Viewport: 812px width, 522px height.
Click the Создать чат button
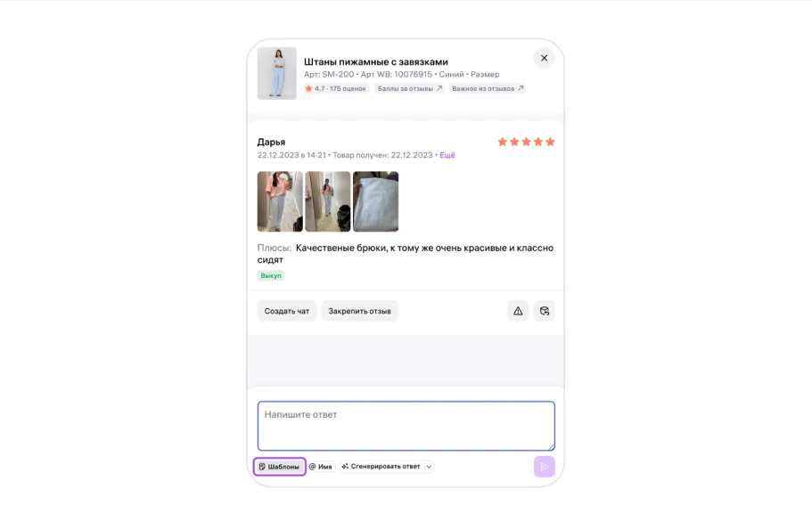pyautogui.click(x=287, y=311)
